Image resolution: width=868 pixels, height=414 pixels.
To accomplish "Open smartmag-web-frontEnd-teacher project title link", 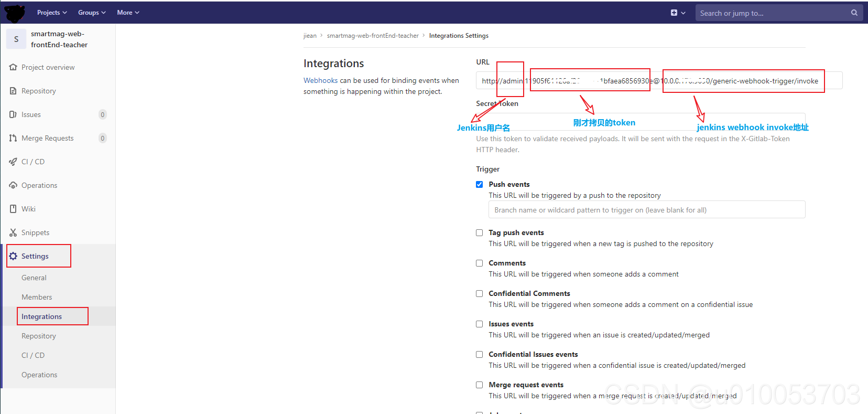I will (59, 39).
